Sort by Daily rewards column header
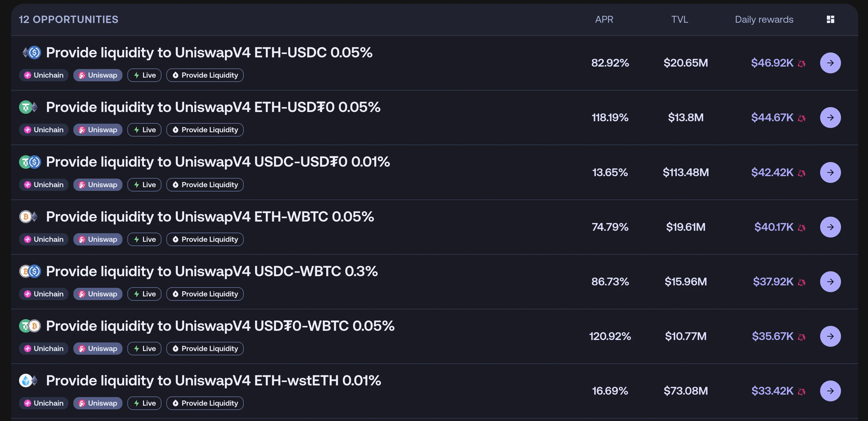This screenshot has width=868, height=421. click(x=764, y=20)
